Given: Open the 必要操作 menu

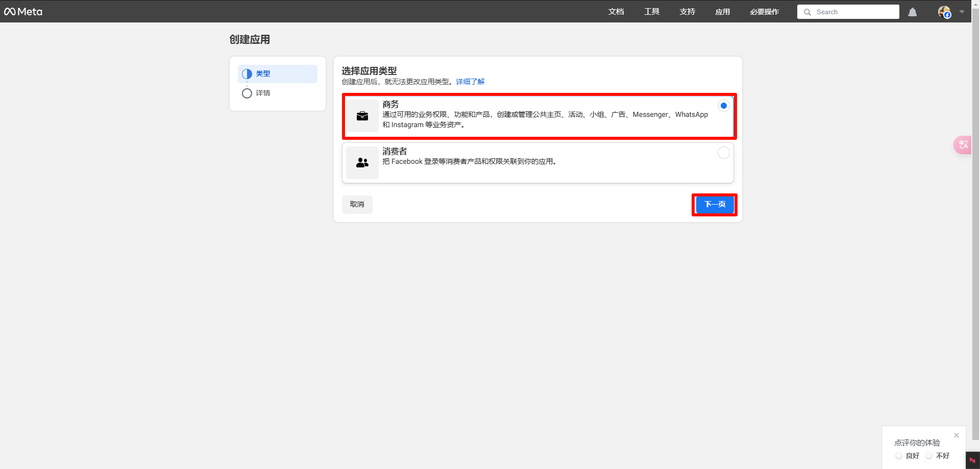Looking at the screenshot, I should coord(765,12).
